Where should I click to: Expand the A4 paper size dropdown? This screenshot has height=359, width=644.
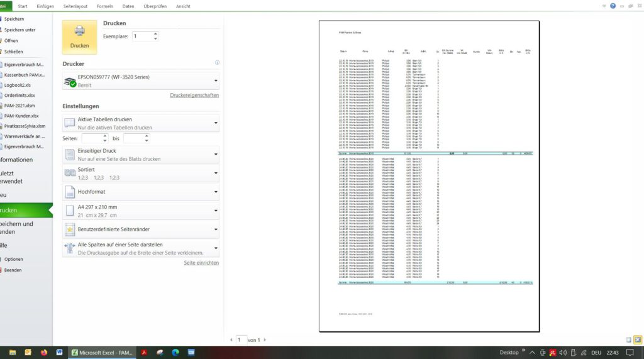[216, 211]
